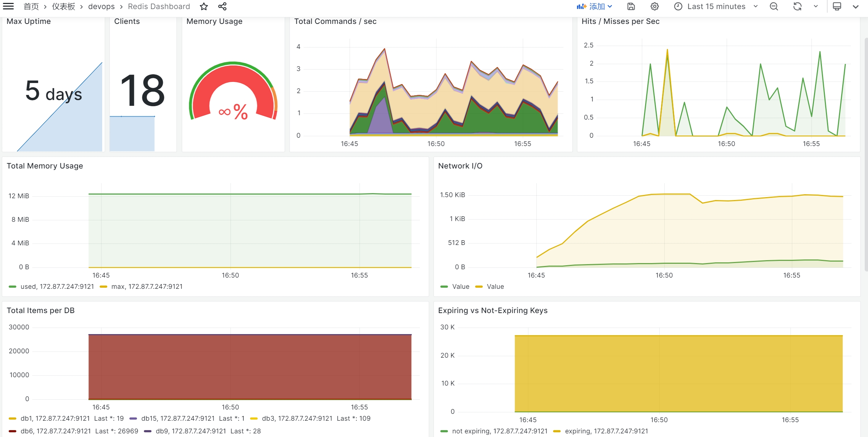Open Total Items per DB panel title
The width and height of the screenshot is (868, 437).
coord(41,311)
